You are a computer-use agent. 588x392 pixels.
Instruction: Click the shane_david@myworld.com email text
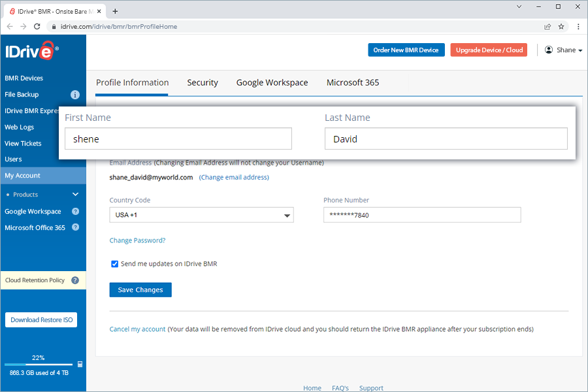pos(151,177)
